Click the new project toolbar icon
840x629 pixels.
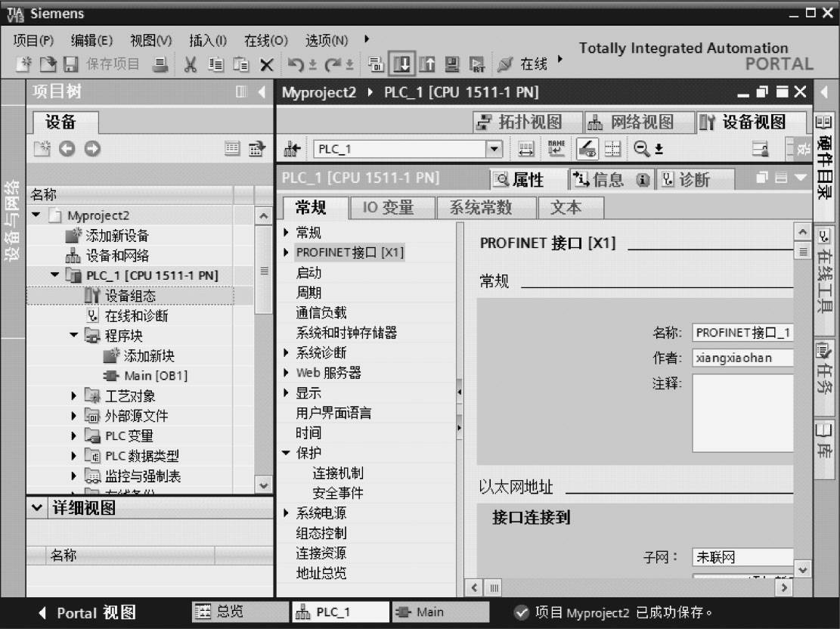[23, 64]
